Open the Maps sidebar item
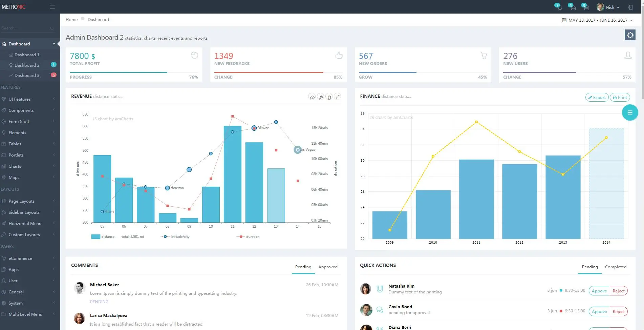The image size is (644, 330). tap(30, 177)
